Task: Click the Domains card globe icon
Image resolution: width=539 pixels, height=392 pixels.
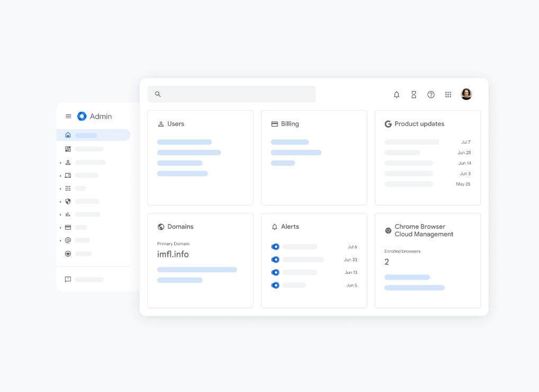Action: (x=161, y=227)
